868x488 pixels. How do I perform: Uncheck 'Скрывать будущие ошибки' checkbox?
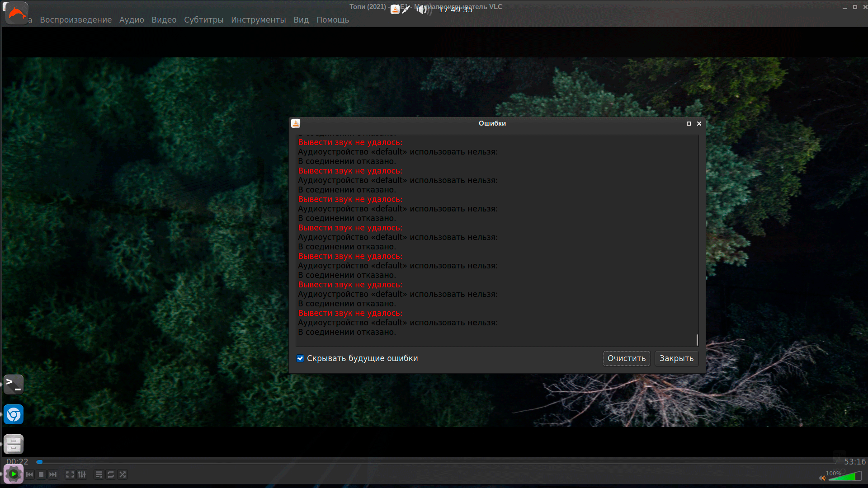(300, 358)
